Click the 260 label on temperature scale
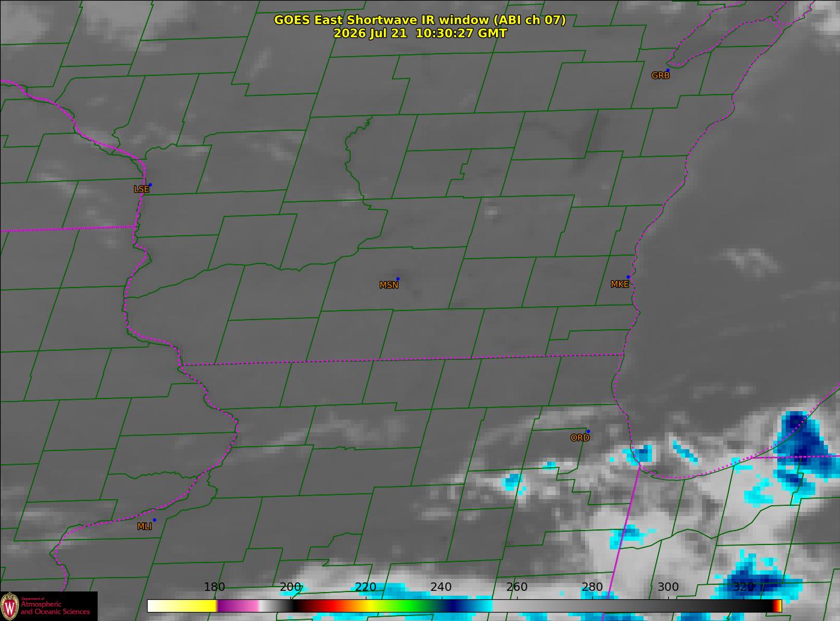Screen dimensions: 840x621 517,587
